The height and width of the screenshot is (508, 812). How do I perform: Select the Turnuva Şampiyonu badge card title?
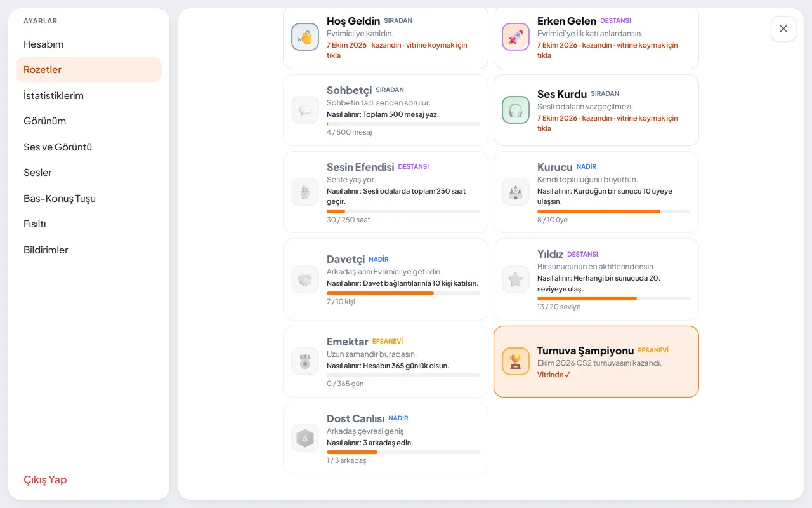(586, 351)
